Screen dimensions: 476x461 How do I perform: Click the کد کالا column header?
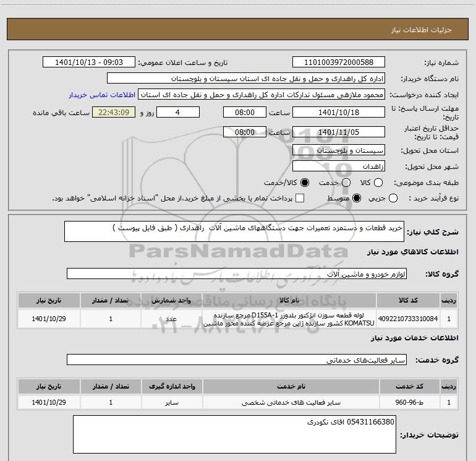click(x=408, y=301)
